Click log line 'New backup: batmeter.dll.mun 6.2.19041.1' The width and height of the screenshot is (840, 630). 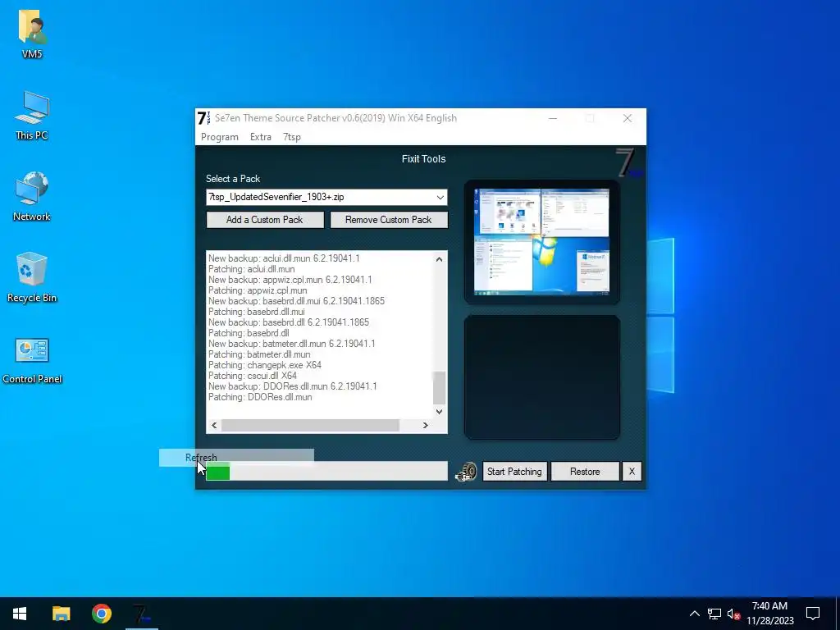click(x=292, y=344)
